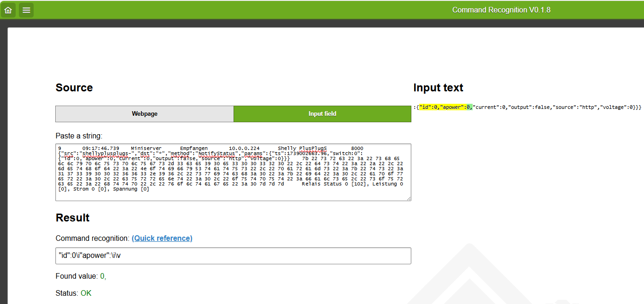Click the 'Miniserver' word in the textarea
This screenshot has height=304, width=644.
click(146, 149)
